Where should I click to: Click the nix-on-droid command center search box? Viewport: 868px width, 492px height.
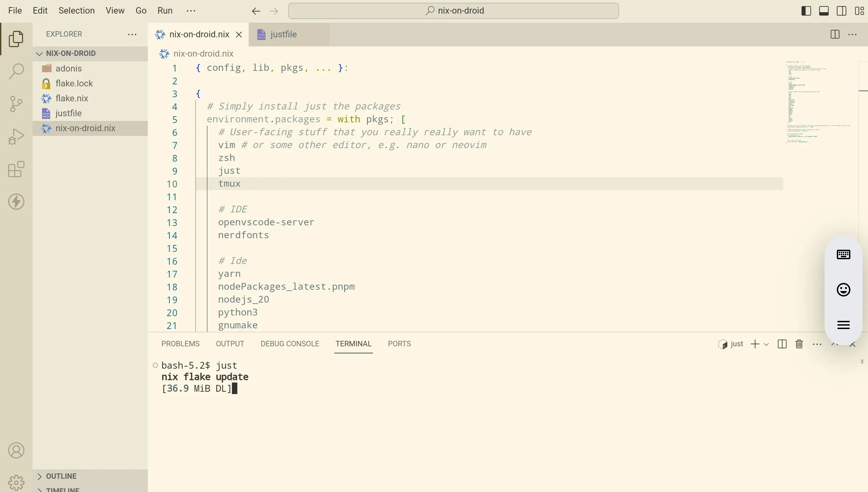453,11
